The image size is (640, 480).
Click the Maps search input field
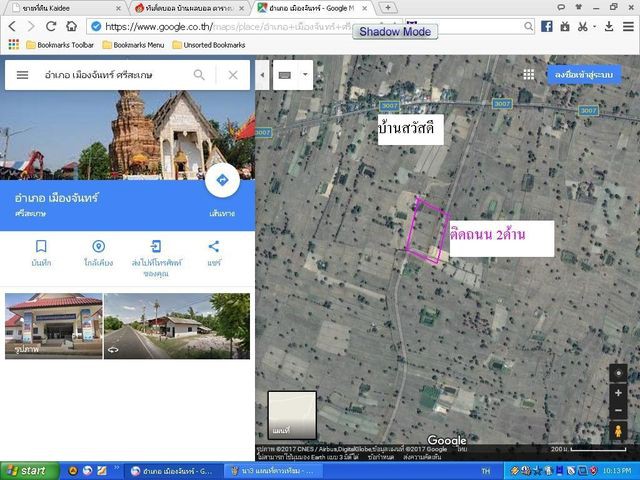click(116, 75)
